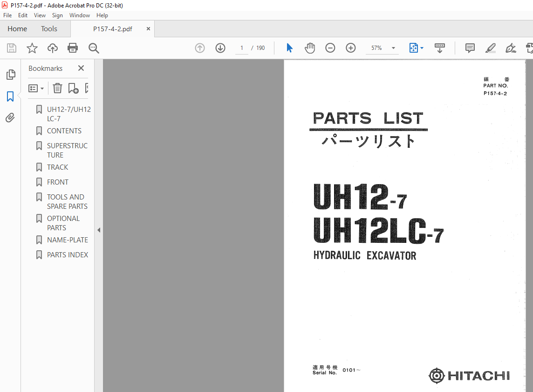Select the arrow Selection tool
Screen dimensions: 533x392
pos(289,48)
